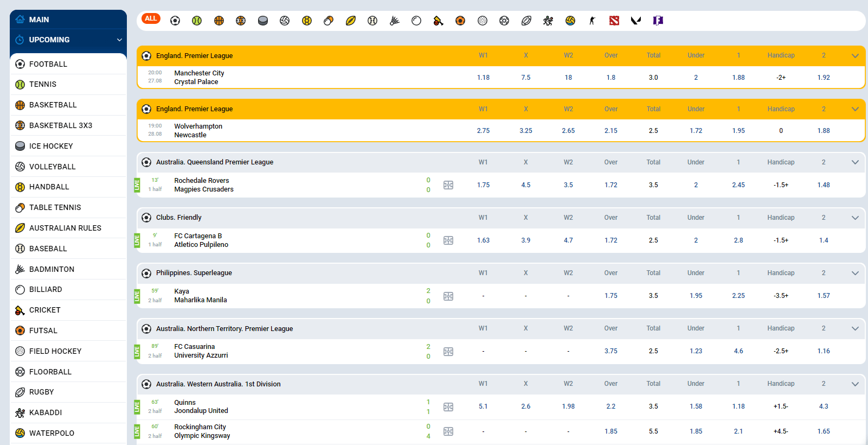Viewport: 868px width, 445px height.
Task: Open Manchester City vs Crystal Palace match
Action: [199, 77]
